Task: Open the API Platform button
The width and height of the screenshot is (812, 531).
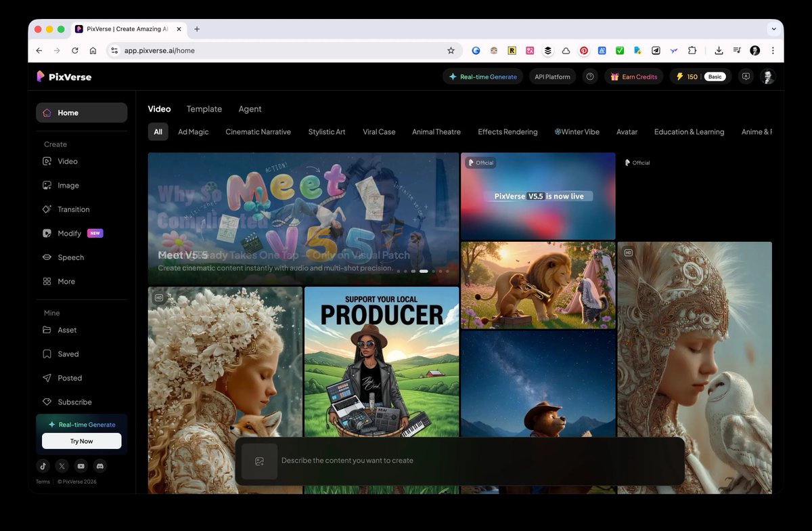Action: click(552, 77)
